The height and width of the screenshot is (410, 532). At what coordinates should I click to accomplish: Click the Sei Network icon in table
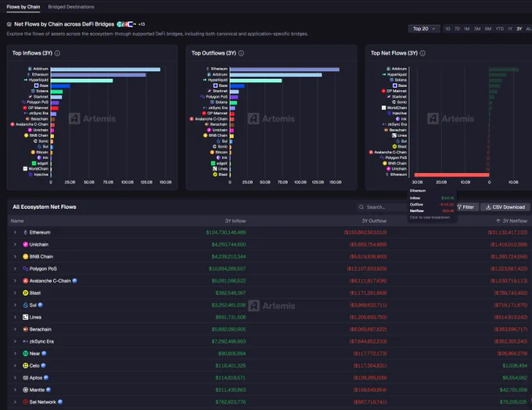tap(26, 402)
